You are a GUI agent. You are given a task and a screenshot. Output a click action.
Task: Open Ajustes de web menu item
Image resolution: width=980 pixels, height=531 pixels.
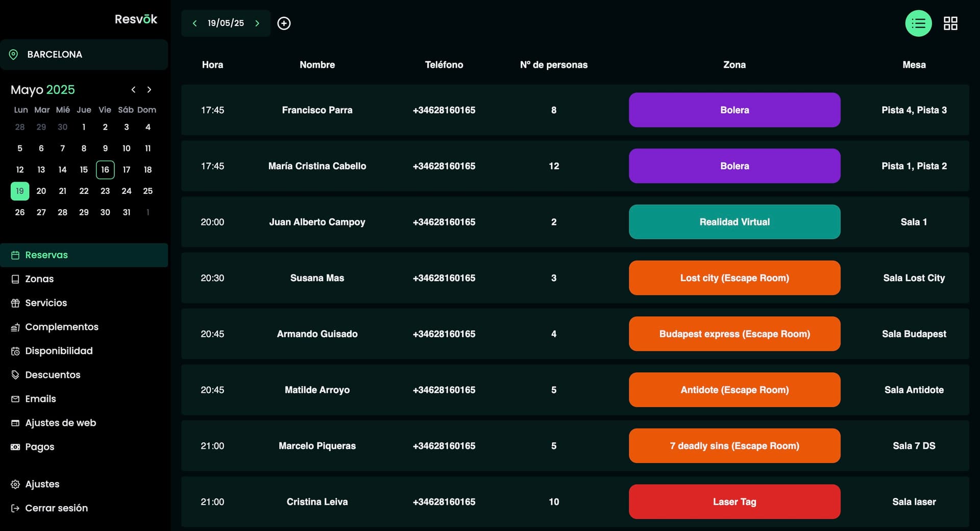click(x=60, y=423)
